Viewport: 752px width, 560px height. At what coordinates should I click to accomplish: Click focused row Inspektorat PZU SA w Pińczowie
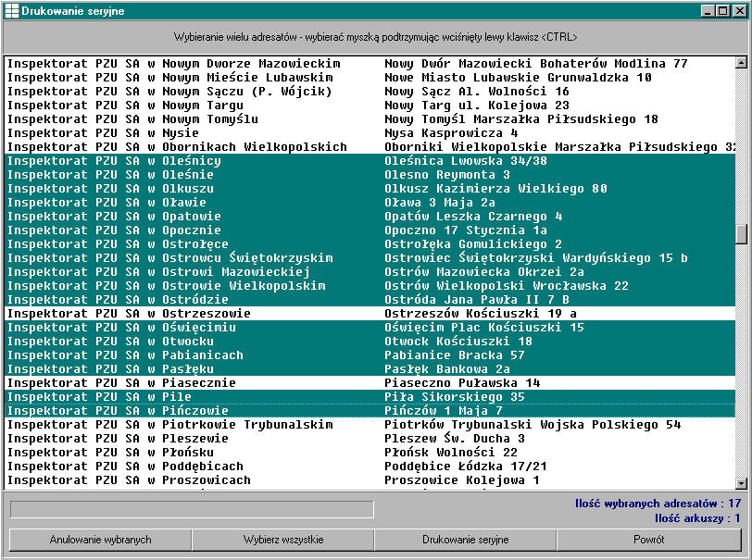click(370, 411)
